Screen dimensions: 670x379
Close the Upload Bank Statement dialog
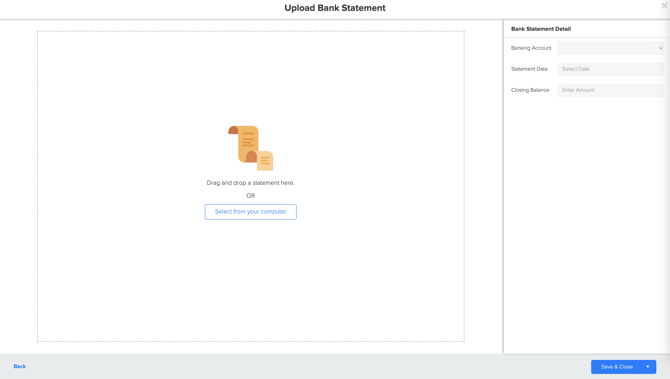coord(664,6)
